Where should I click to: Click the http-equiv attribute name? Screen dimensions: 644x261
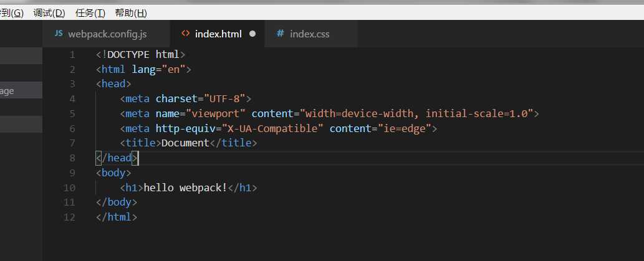click(186, 128)
